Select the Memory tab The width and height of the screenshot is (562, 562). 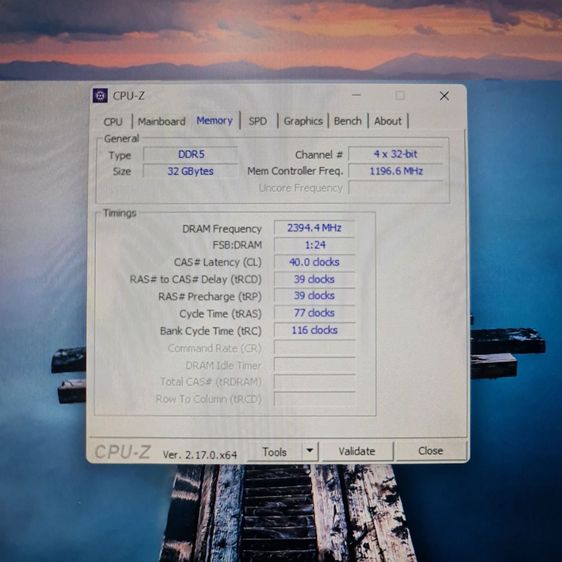point(214,121)
